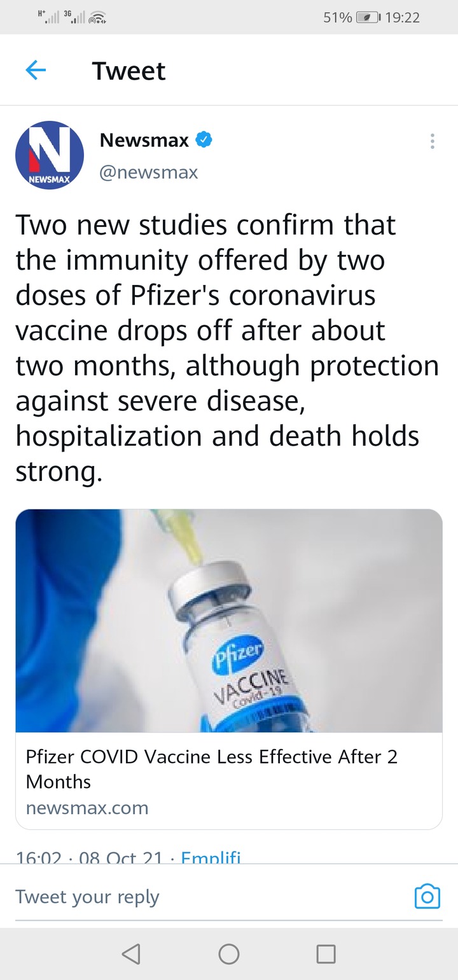Open the Pfizer vaccine article image
458x980 pixels.
tap(229, 621)
